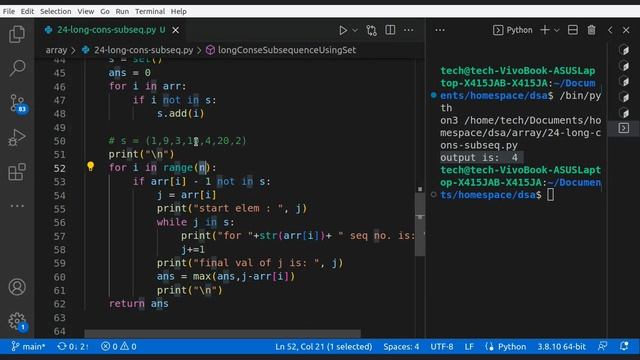Split the editor to the right
Viewport: 640px width, 360px height.
click(390, 30)
